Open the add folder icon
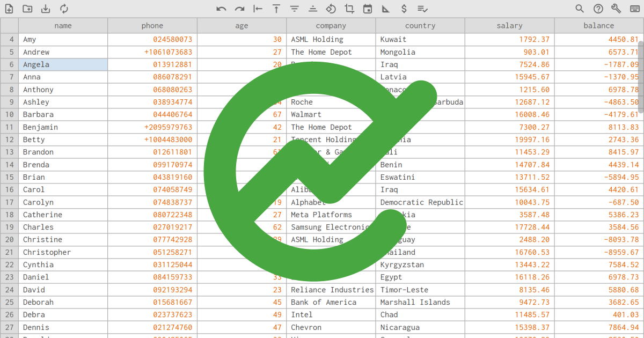Image resolution: width=644 pixels, height=338 pixels. pos(27,9)
